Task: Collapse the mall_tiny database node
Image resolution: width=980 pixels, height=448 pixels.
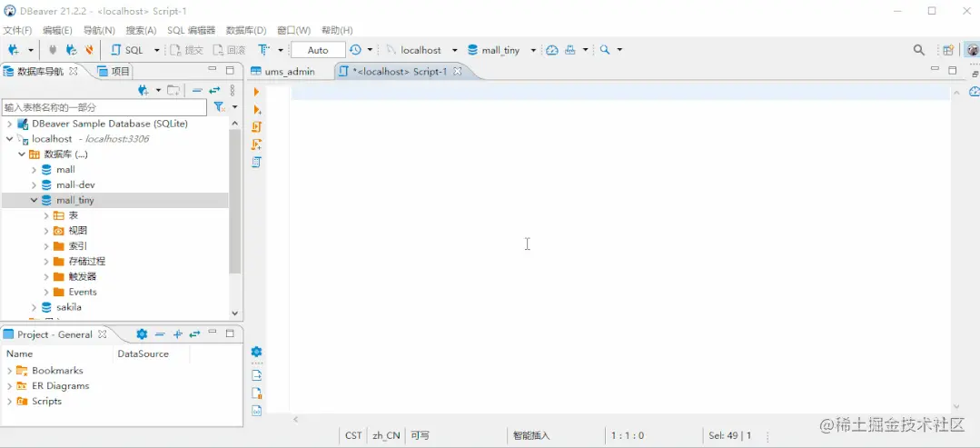Action: coord(35,200)
